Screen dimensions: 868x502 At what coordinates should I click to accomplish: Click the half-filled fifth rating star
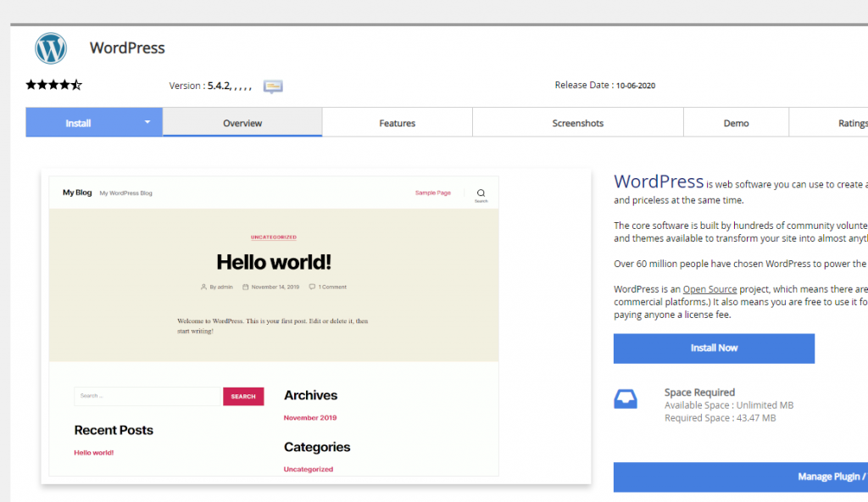click(x=75, y=84)
